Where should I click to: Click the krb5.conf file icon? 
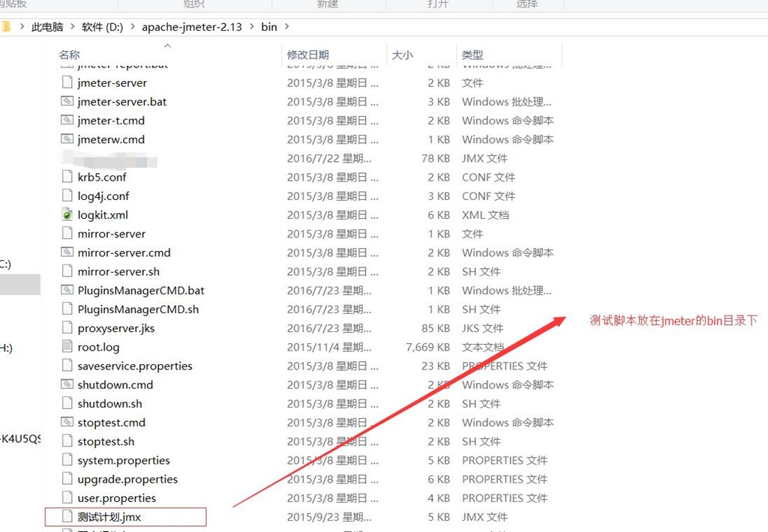67,177
